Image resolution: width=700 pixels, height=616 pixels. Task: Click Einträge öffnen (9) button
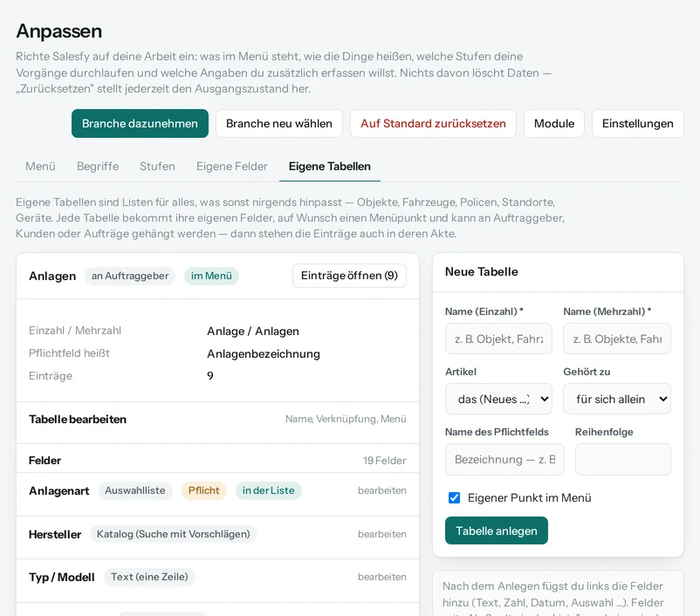point(349,276)
